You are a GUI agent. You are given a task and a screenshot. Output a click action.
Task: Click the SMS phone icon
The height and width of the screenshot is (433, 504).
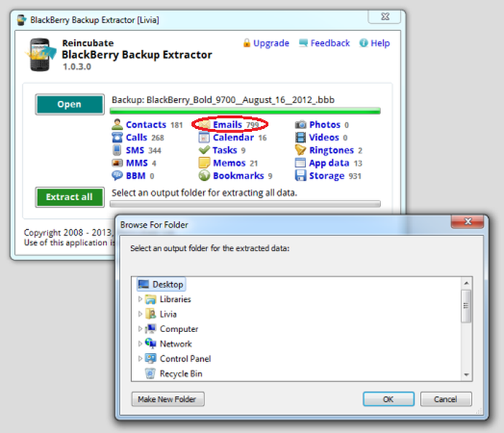(117, 151)
